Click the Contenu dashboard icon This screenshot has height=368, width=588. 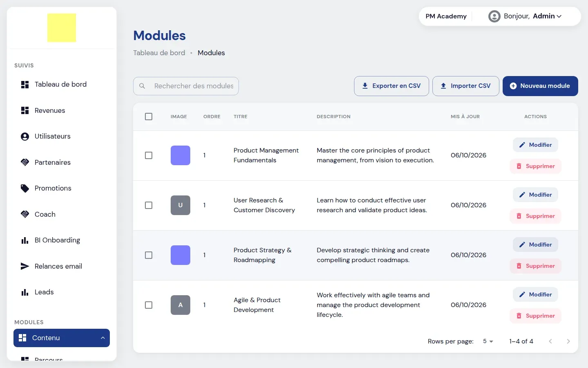(22, 338)
